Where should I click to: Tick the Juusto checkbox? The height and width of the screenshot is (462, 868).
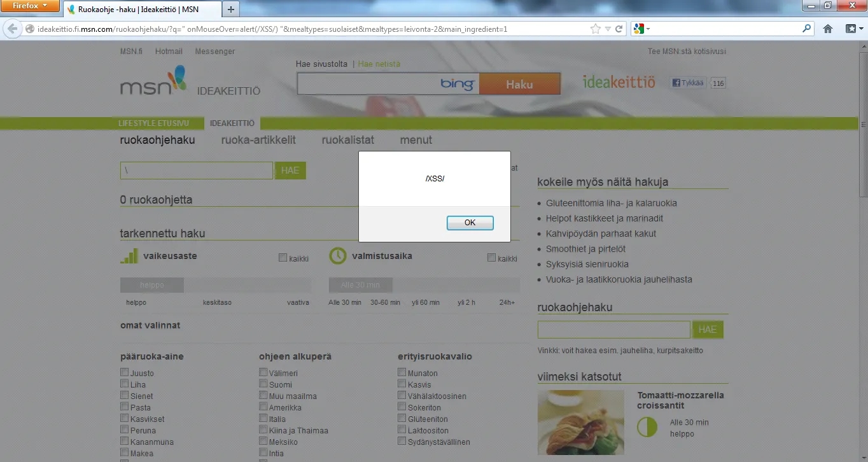click(124, 372)
